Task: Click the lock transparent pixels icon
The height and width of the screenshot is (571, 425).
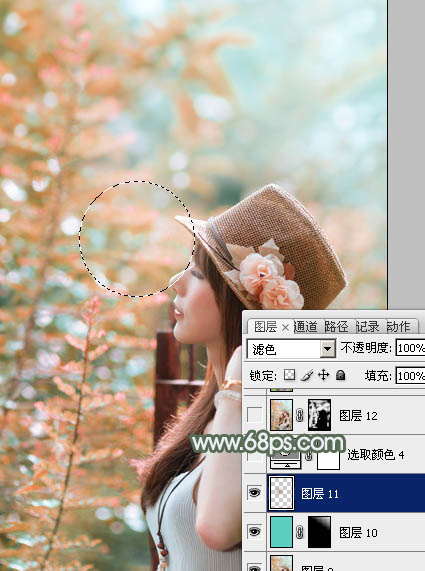Action: (289, 375)
